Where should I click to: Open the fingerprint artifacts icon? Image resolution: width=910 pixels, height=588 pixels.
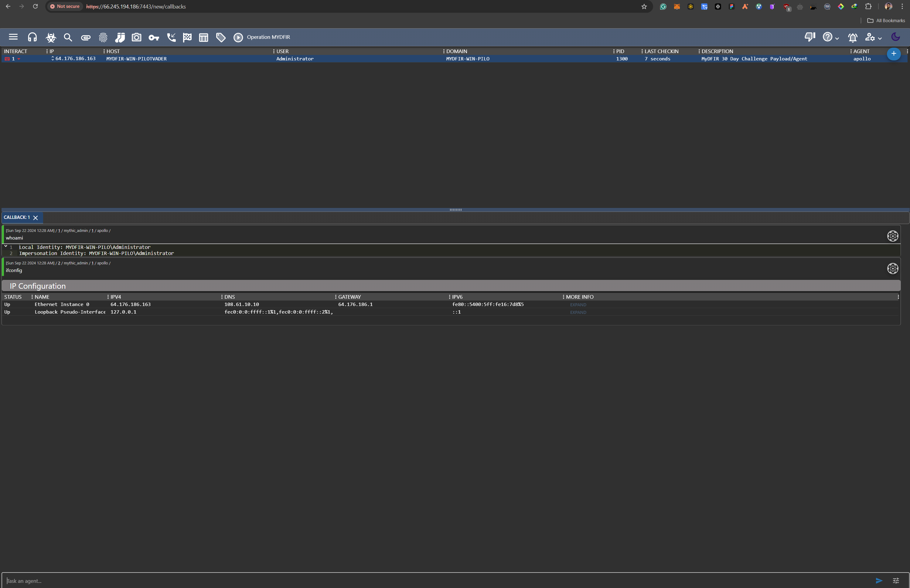point(103,37)
